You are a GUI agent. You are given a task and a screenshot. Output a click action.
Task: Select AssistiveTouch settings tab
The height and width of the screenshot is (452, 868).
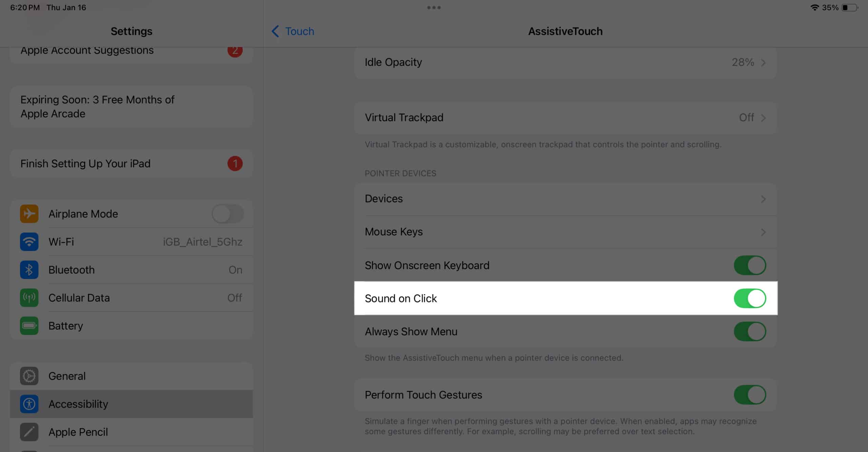pyautogui.click(x=565, y=31)
